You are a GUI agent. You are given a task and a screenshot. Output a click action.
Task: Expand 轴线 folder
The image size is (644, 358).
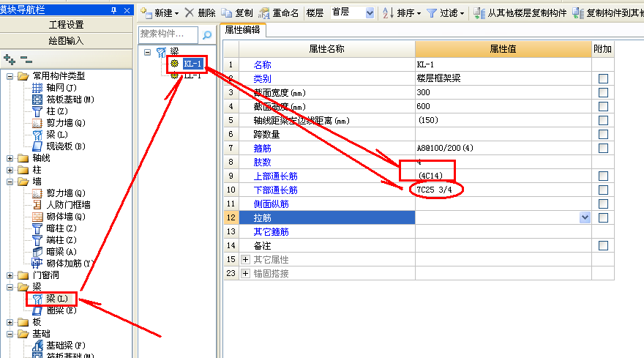coord(10,158)
